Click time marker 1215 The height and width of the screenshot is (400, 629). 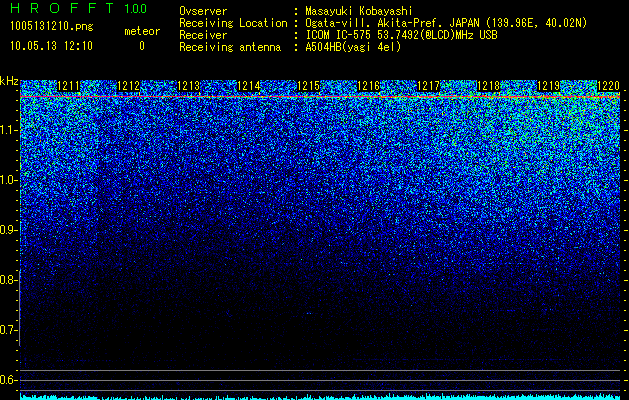(x=308, y=86)
